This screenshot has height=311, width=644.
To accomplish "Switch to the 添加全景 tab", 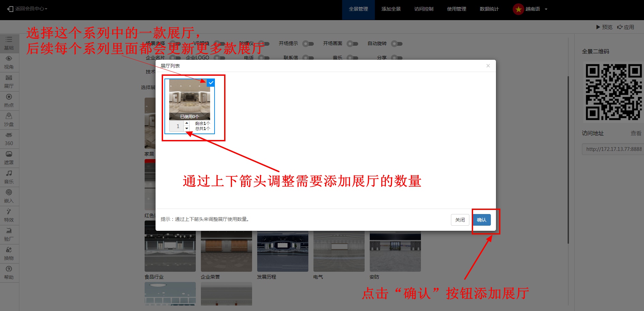I will coord(391,9).
